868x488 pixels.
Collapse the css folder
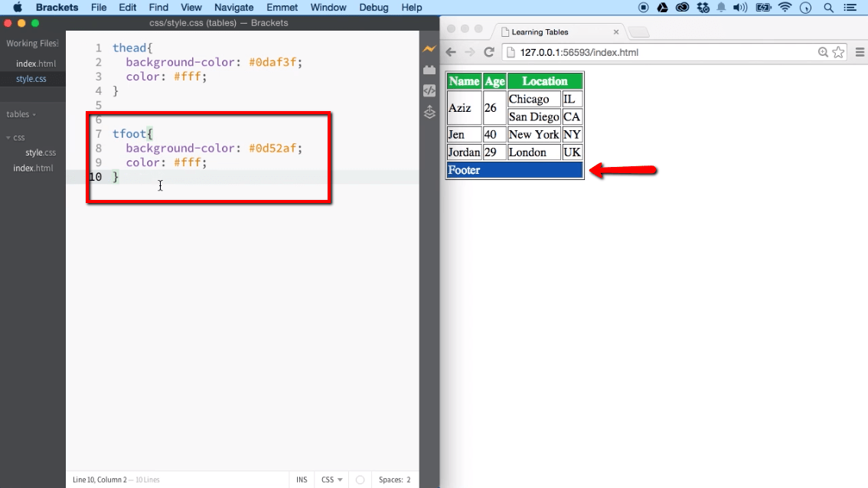15,137
